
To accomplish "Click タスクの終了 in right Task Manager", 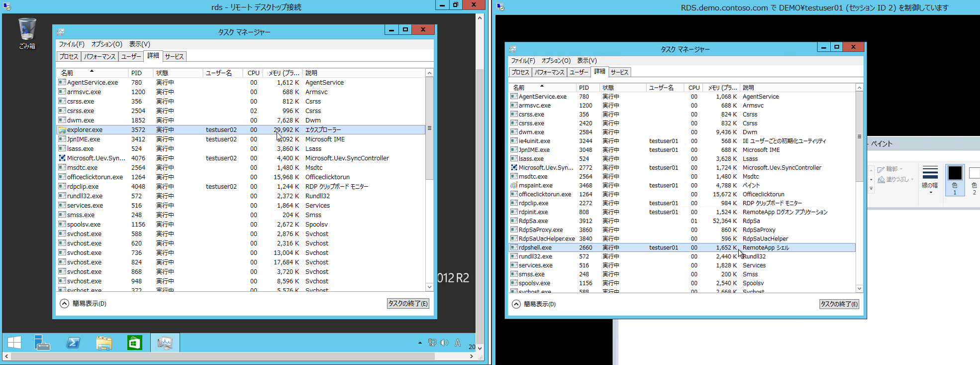I will pyautogui.click(x=839, y=304).
